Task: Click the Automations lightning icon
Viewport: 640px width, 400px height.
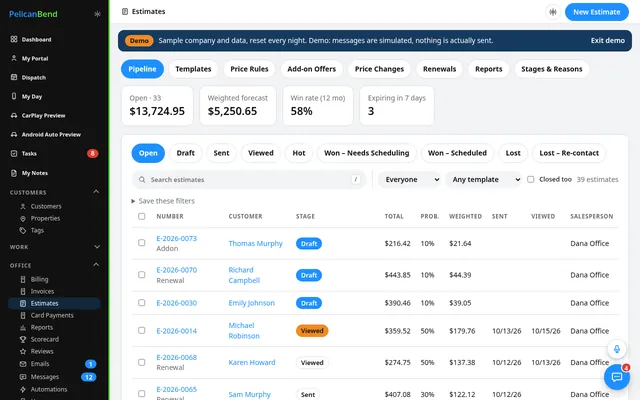Action: point(23,389)
